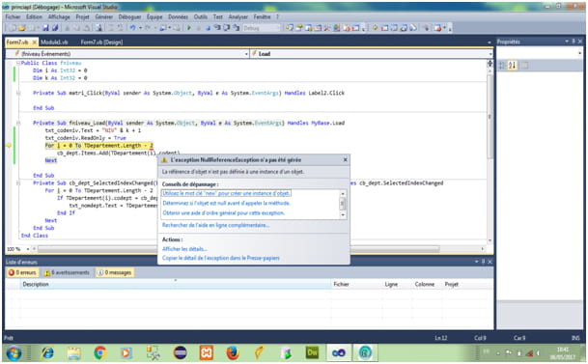
Task: Open the (fniveau Événements) class dropdown
Action: (x=246, y=54)
